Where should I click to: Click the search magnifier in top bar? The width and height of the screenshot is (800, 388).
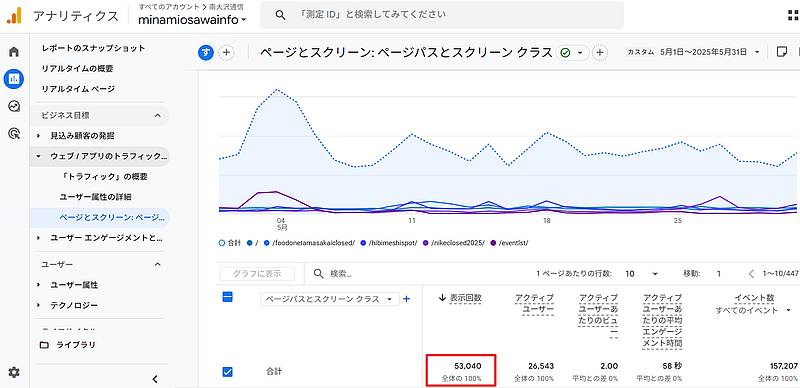coord(280,15)
